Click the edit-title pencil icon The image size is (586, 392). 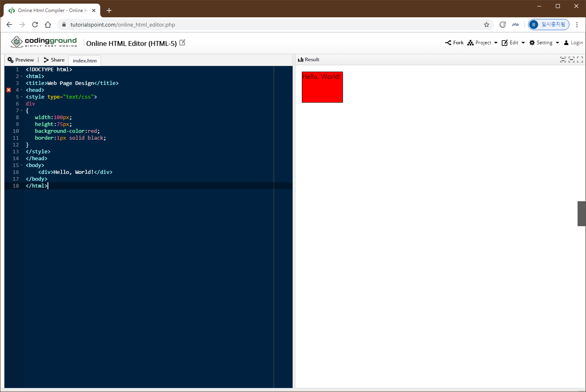(x=182, y=42)
